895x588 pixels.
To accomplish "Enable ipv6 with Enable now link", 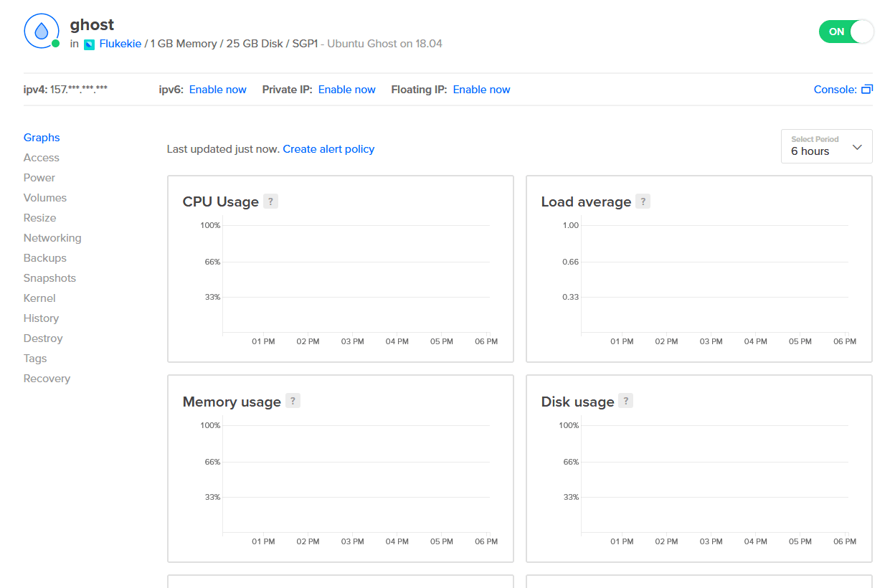I will [x=217, y=90].
